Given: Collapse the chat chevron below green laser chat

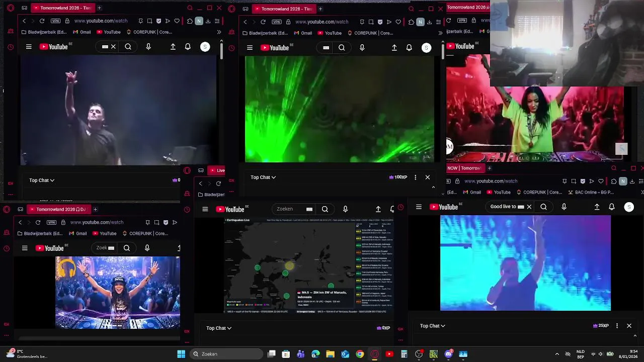Looking at the screenshot, I should coord(433,187).
